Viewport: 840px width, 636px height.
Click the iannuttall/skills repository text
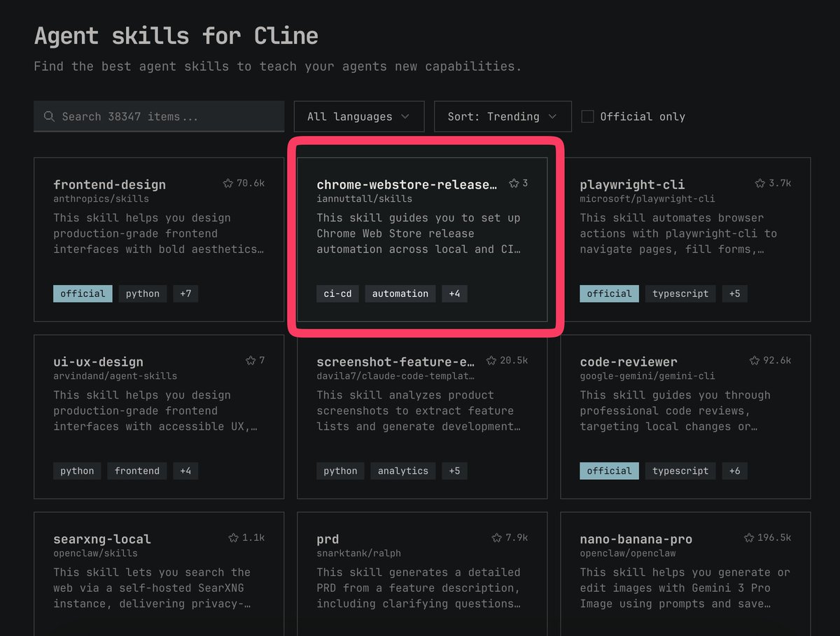pyautogui.click(x=364, y=199)
